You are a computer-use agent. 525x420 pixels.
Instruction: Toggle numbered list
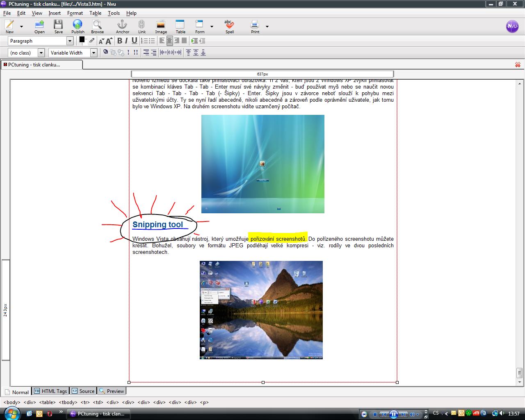(144, 41)
